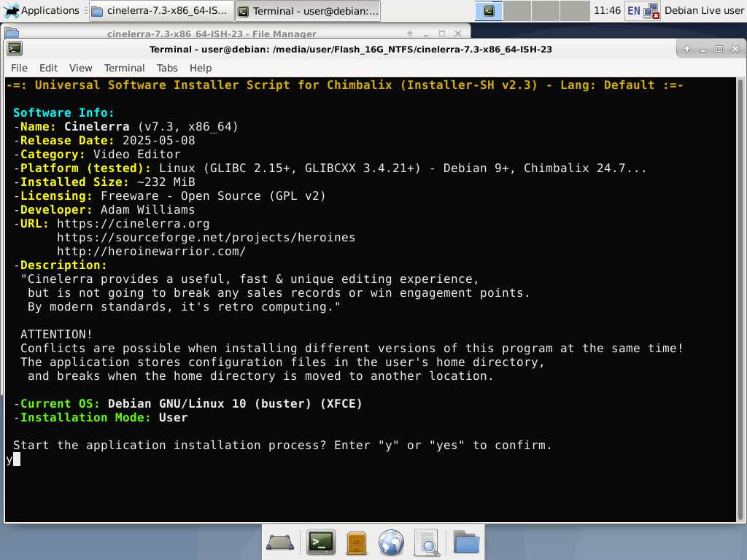Screen dimensions: 747x560
Task: Click the folder icon of File Manager window
Action: coord(12,34)
